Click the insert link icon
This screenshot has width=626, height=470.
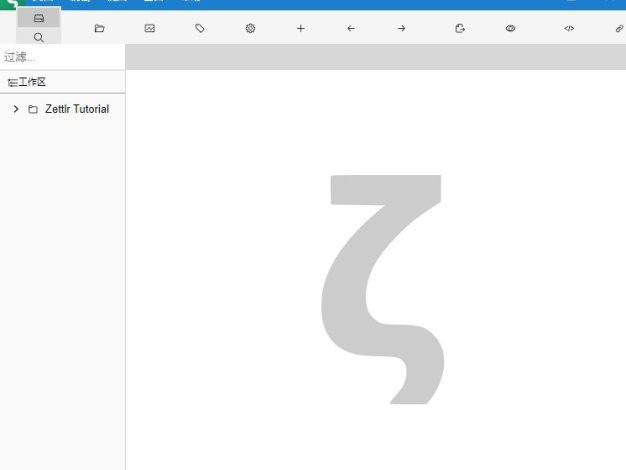619,28
